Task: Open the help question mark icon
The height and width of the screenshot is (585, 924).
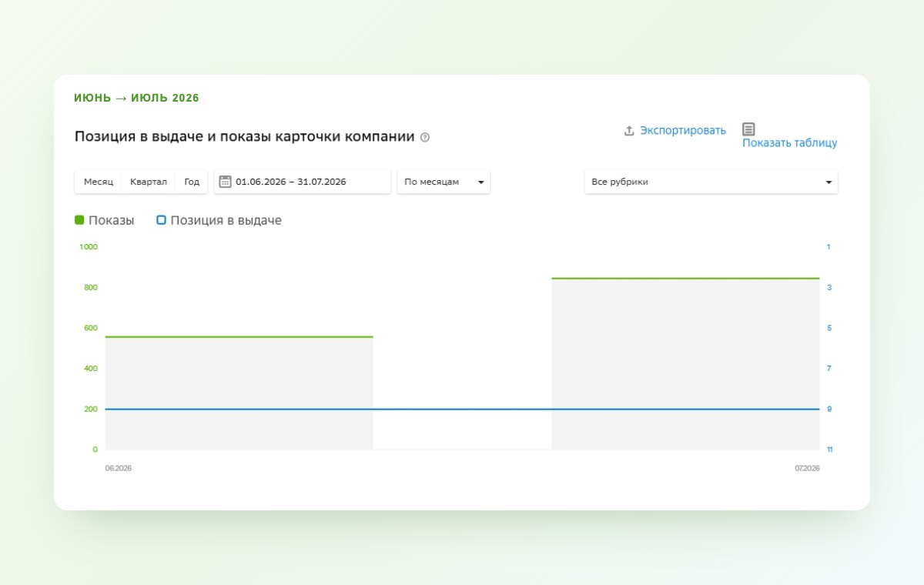Action: point(425,138)
